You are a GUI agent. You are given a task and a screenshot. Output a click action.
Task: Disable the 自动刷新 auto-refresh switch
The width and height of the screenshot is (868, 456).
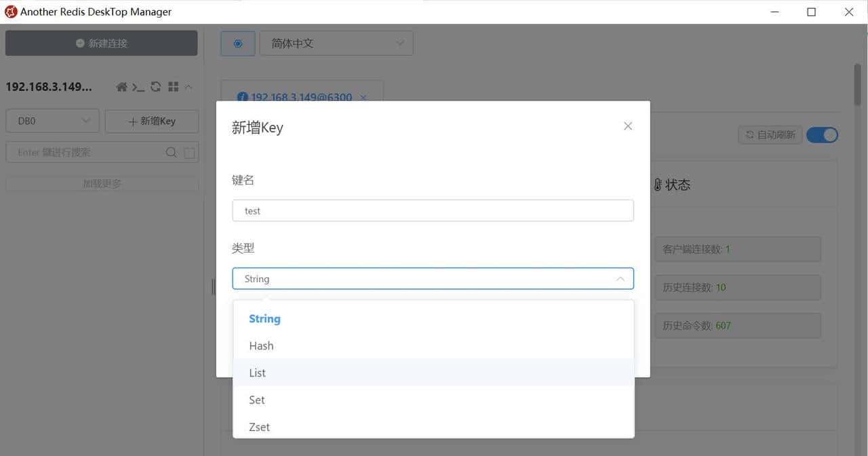(x=822, y=135)
